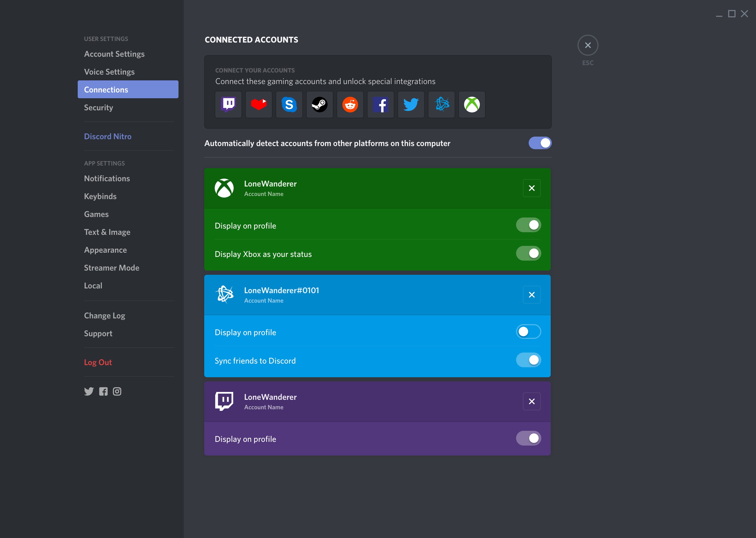The height and width of the screenshot is (538, 756).
Task: Click the Steam icon to connect account
Action: pyautogui.click(x=319, y=104)
